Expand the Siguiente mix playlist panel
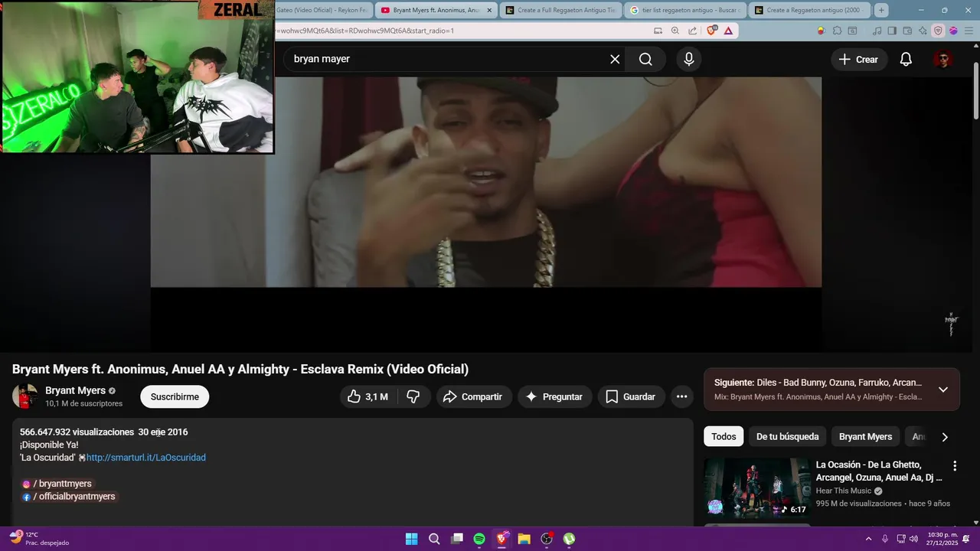 (943, 390)
